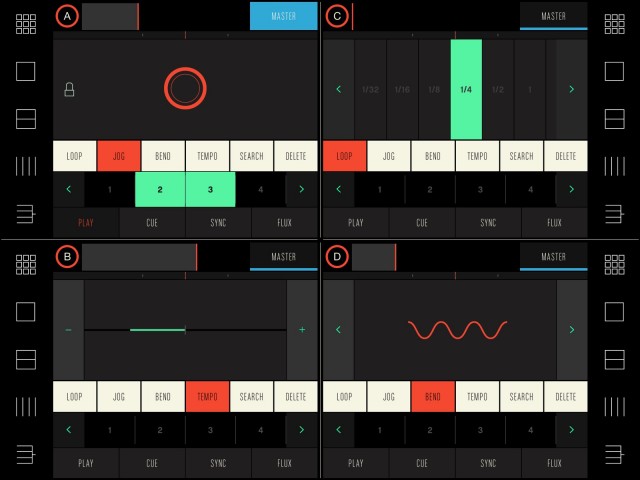This screenshot has width=640, height=480.
Task: Select the grid layout icon at top left
Action: 26,24
